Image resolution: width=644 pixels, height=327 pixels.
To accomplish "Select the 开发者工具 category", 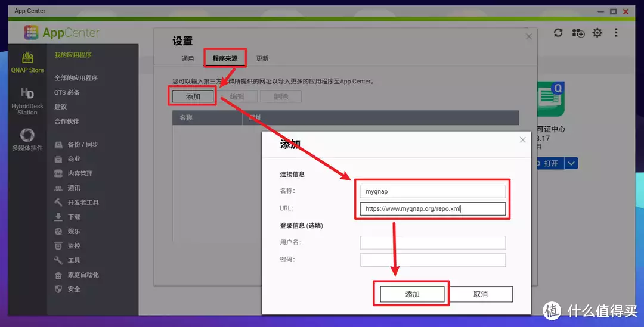I will (x=76, y=203).
